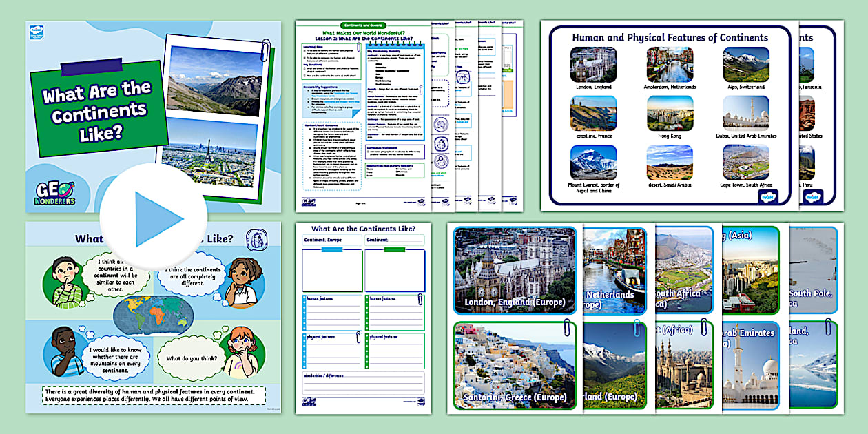Click the large blue play button
The width and height of the screenshot is (868, 434).
(x=153, y=218)
